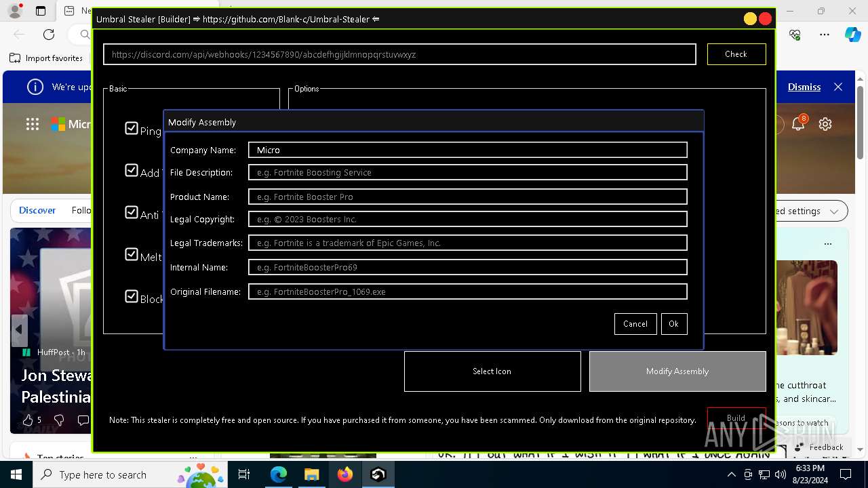Click the yellow minimize circle in builder
The height and width of the screenshot is (488, 868).
[750, 19]
